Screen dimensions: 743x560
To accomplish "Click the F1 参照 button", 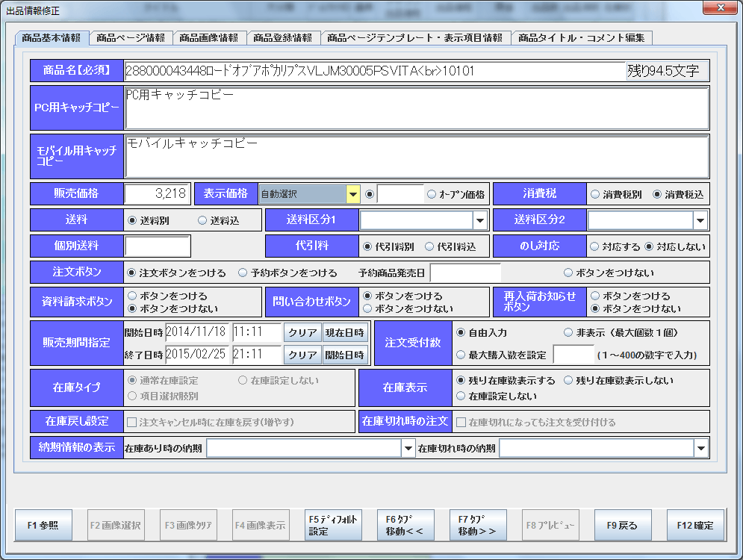I will pyautogui.click(x=43, y=526).
